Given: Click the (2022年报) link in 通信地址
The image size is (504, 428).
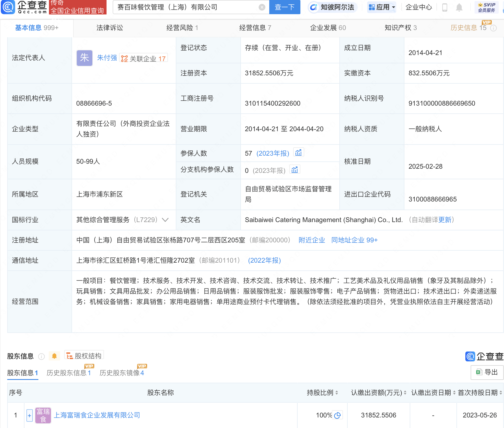Looking at the screenshot, I should (x=264, y=260).
